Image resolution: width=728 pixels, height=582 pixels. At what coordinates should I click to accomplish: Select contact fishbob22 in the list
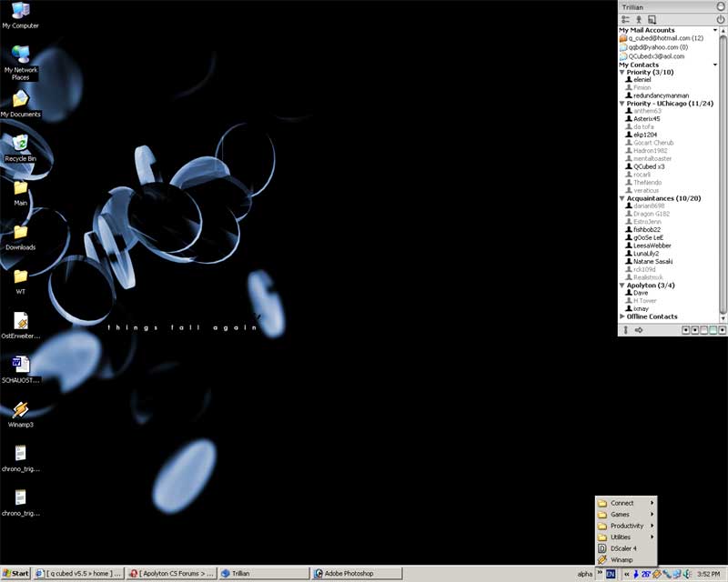647,229
